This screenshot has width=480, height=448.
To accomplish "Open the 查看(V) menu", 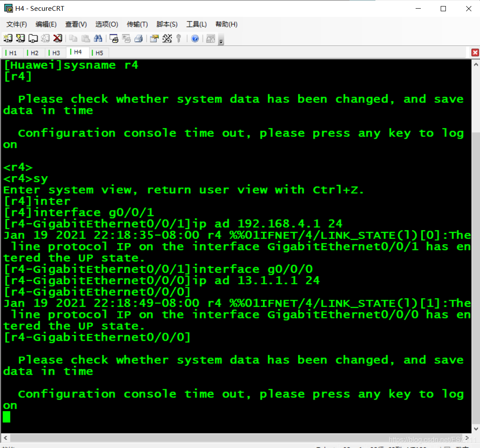I will pyautogui.click(x=76, y=25).
